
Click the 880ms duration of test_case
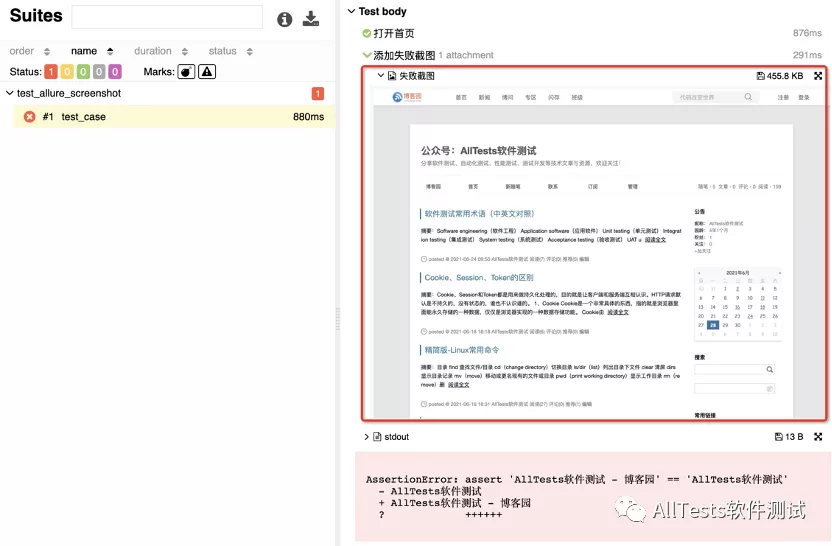(x=308, y=117)
